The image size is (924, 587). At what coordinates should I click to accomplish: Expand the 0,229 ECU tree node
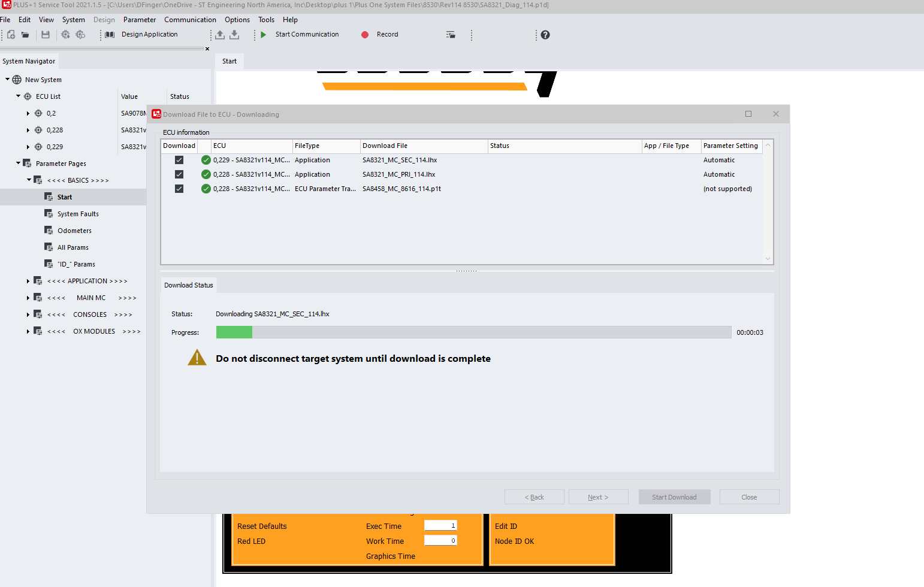[x=28, y=147]
